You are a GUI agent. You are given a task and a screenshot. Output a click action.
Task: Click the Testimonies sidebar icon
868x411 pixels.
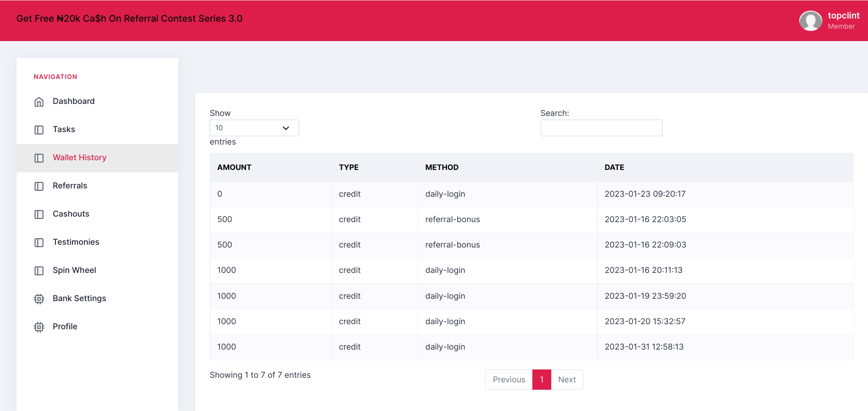(x=39, y=242)
